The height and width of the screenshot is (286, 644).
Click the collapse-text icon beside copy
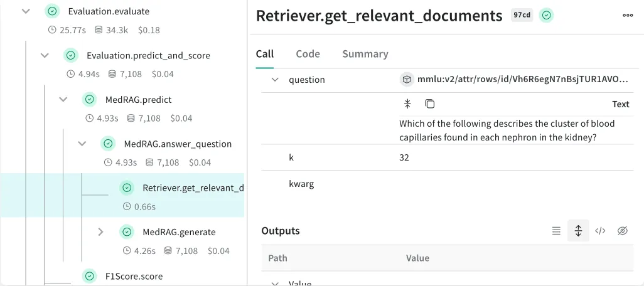pyautogui.click(x=407, y=104)
